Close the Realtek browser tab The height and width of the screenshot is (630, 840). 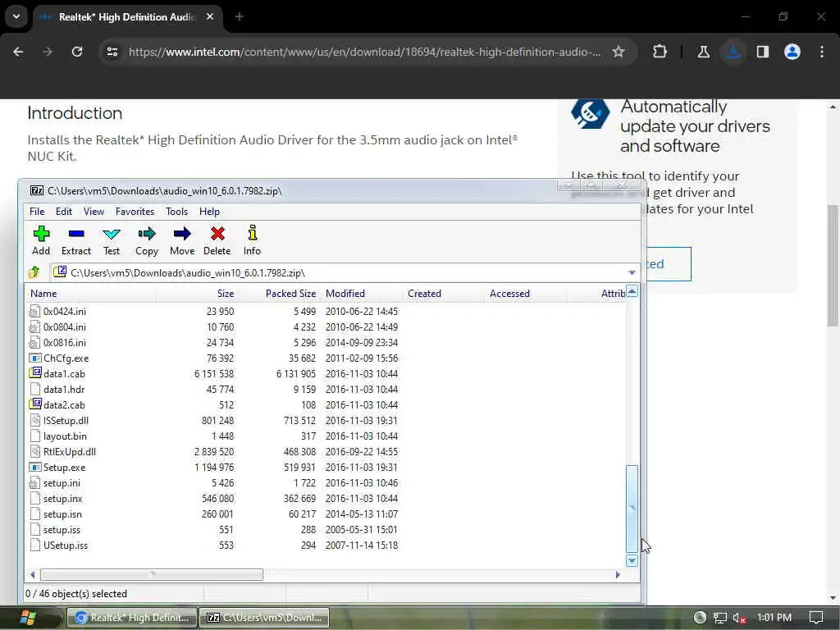(210, 16)
